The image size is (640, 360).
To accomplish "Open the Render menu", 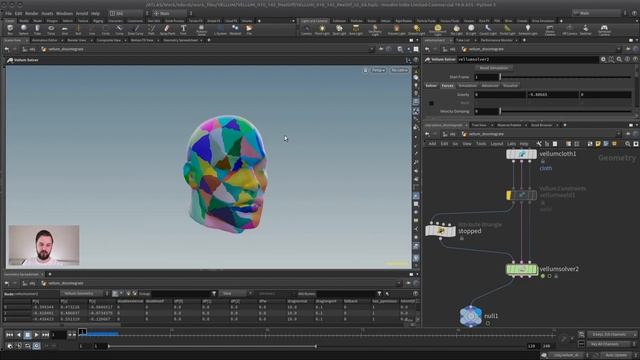I will click(x=31, y=13).
